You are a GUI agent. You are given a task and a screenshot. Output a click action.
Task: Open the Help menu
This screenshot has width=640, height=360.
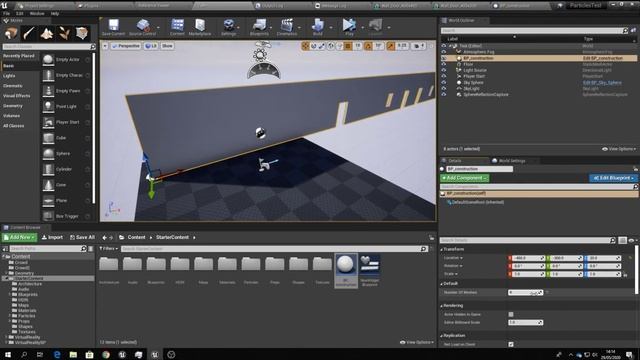pyautogui.click(x=55, y=13)
